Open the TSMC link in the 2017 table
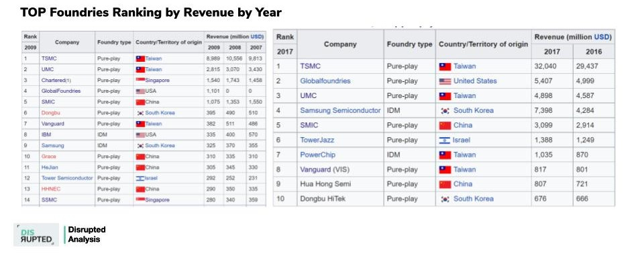Screen dimensions: 644x254 click(310, 67)
